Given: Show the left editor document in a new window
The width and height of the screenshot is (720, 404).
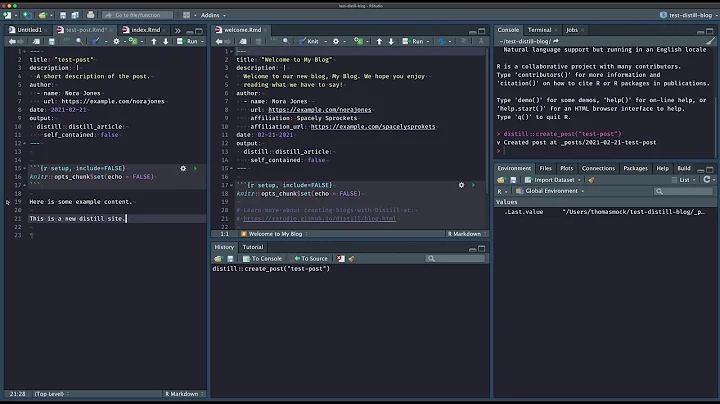Looking at the screenshot, I should tap(36, 41).
